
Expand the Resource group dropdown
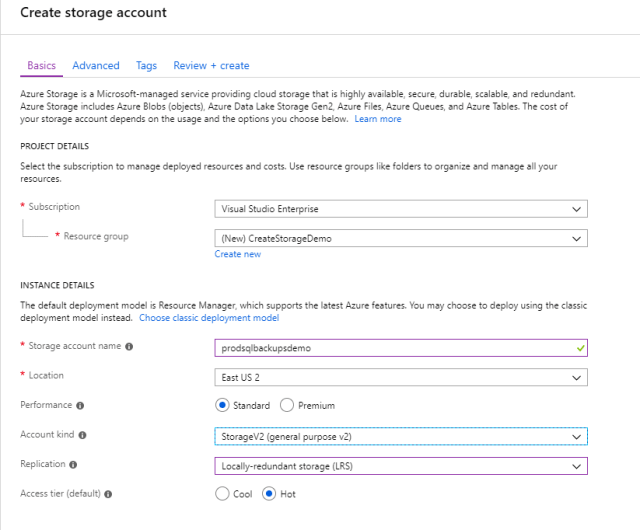point(401,238)
